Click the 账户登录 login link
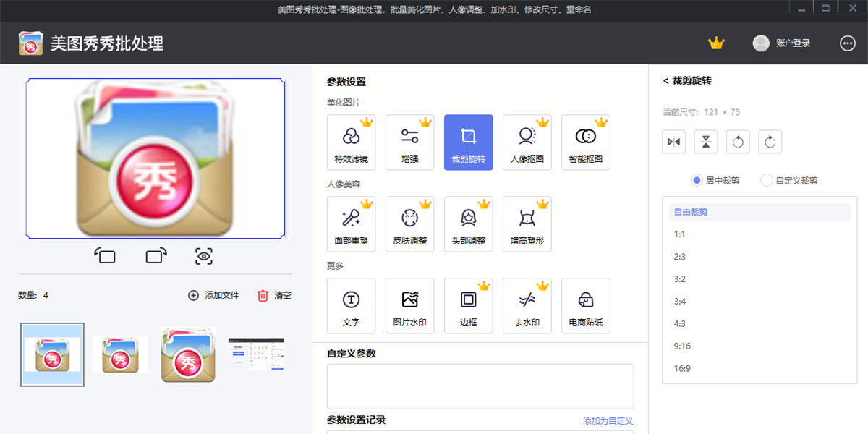868x434 pixels. 793,43
